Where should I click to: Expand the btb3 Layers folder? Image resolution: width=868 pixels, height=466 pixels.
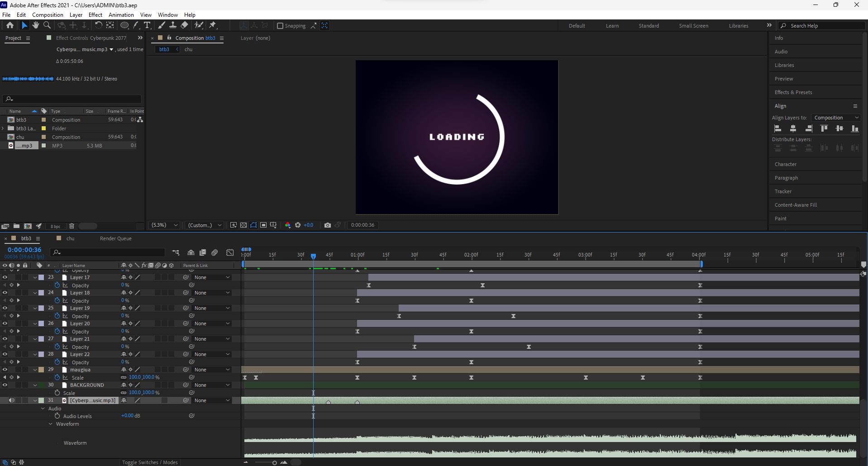[3, 128]
